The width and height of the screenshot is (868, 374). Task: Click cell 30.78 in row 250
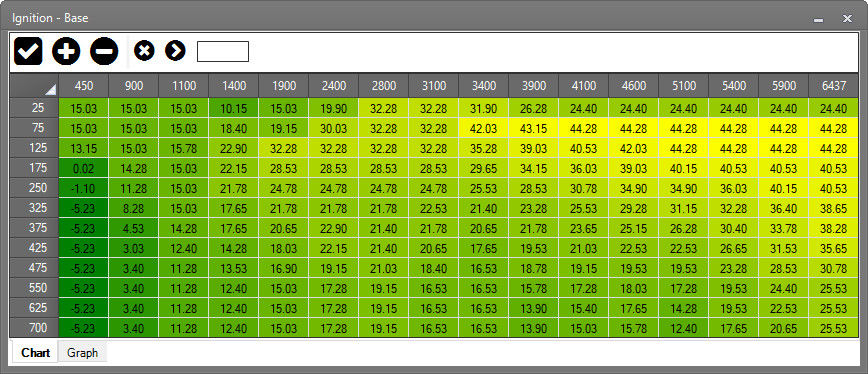tap(583, 188)
